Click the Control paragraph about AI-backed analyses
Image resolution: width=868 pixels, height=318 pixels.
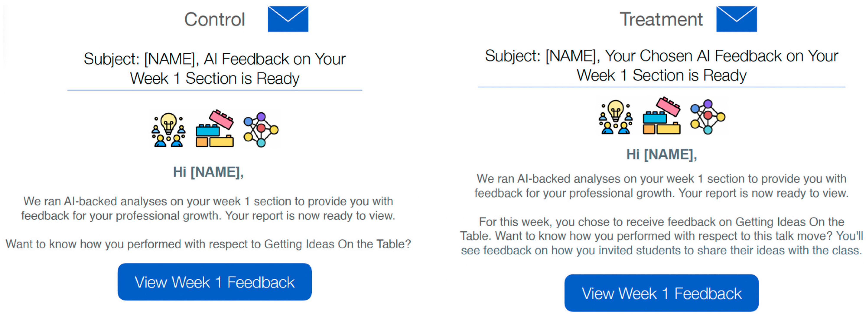[x=208, y=208]
